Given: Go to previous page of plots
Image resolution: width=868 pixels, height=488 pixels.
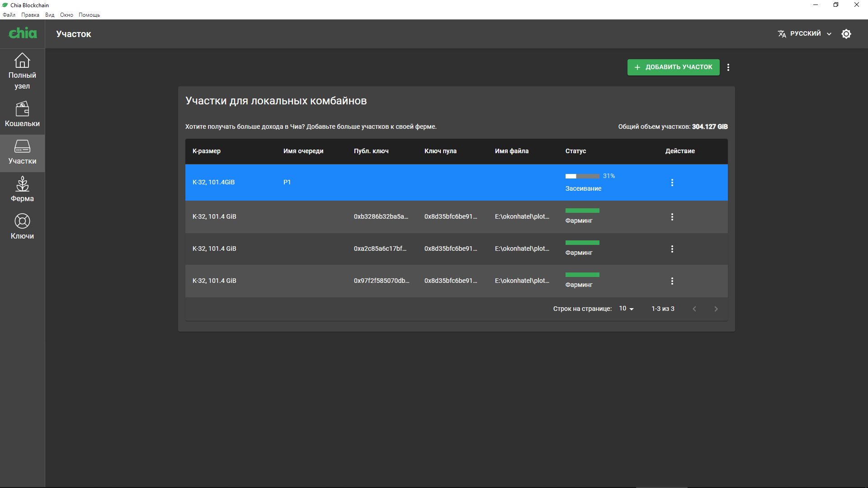Looking at the screenshot, I should (694, 309).
